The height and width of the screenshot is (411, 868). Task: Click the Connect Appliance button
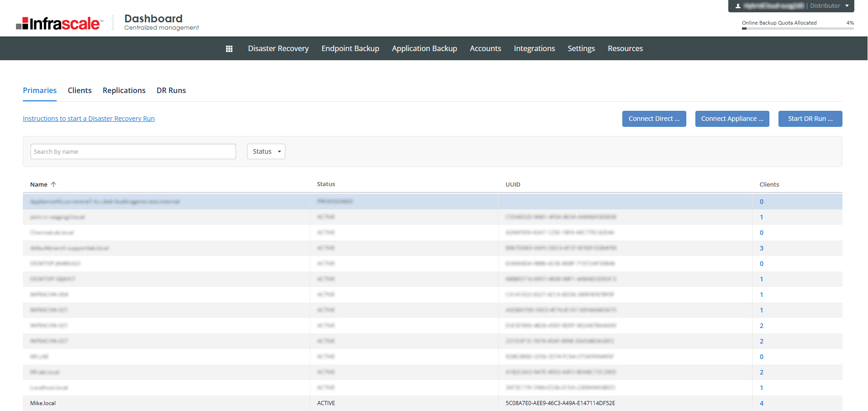(x=732, y=119)
